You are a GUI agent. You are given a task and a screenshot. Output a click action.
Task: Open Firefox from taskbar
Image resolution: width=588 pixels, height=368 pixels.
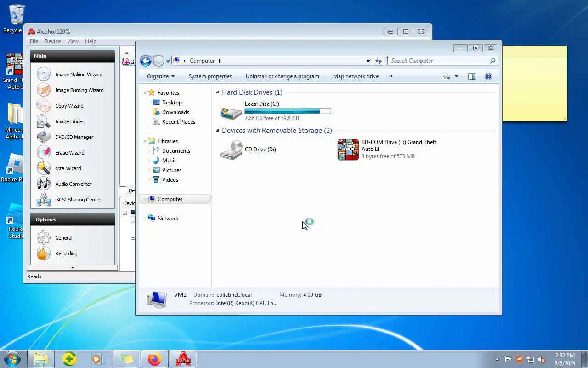coord(154,359)
